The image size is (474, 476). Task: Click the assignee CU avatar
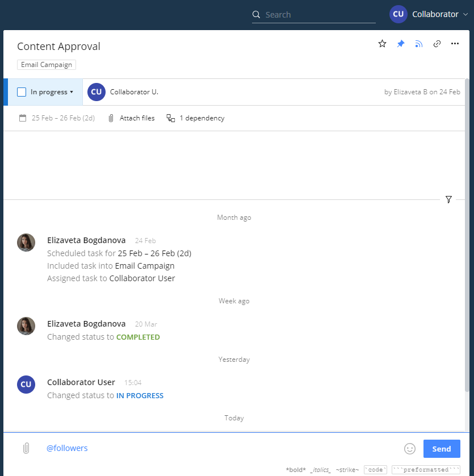coord(96,92)
